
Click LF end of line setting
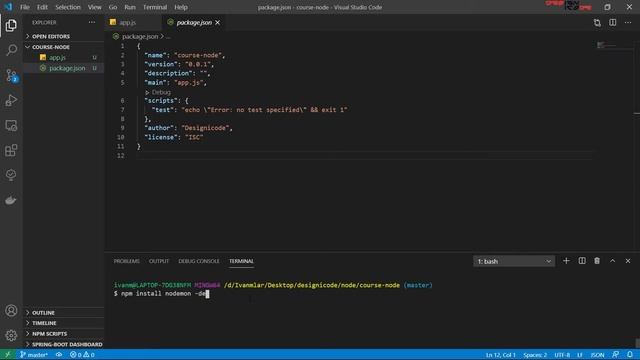(580, 355)
